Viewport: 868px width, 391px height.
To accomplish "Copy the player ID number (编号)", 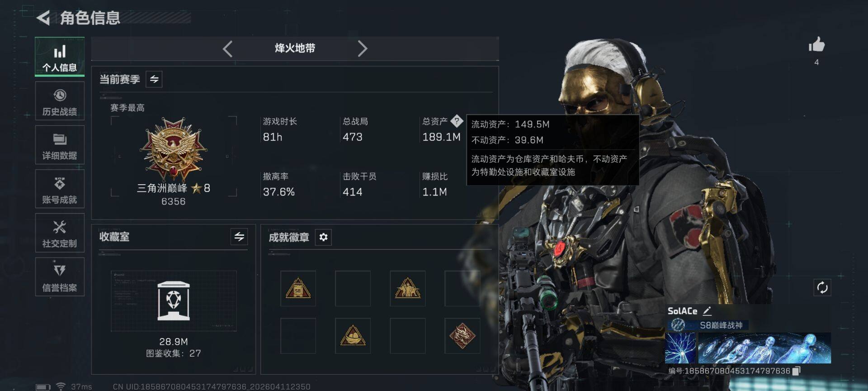I will (x=797, y=371).
